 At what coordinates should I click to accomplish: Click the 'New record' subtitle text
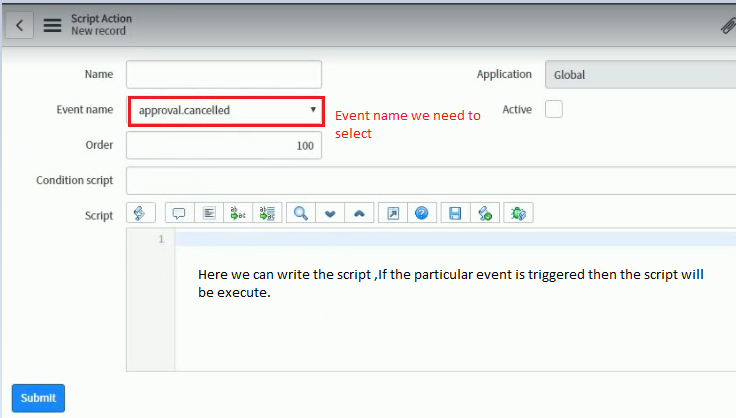pos(99,31)
